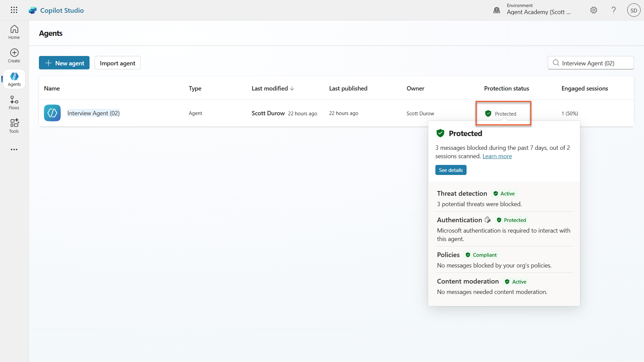Image resolution: width=644 pixels, height=362 pixels.
Task: Click the Interview Agent (02) icon
Action: click(x=52, y=113)
